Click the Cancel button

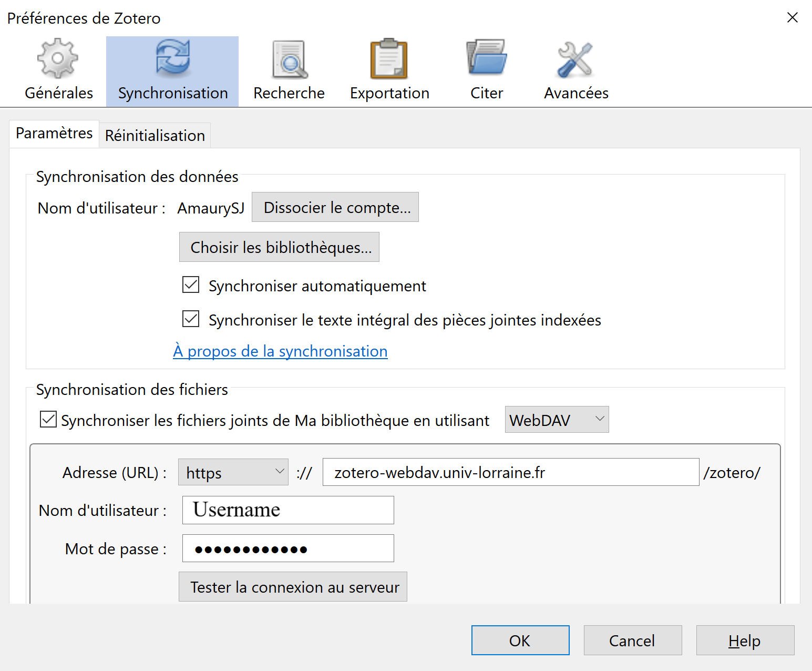(633, 640)
